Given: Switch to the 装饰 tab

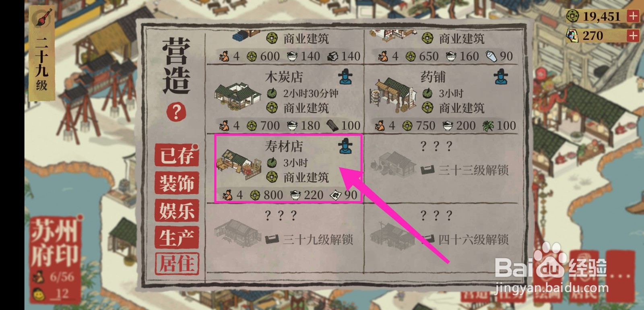Looking at the screenshot, I should pyautogui.click(x=177, y=183).
